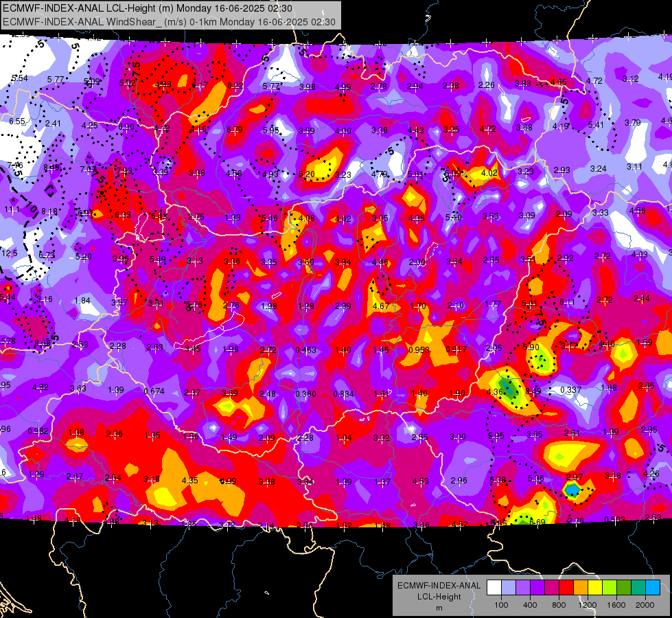
Task: Select the orange legend swatch
Action: click(581, 588)
